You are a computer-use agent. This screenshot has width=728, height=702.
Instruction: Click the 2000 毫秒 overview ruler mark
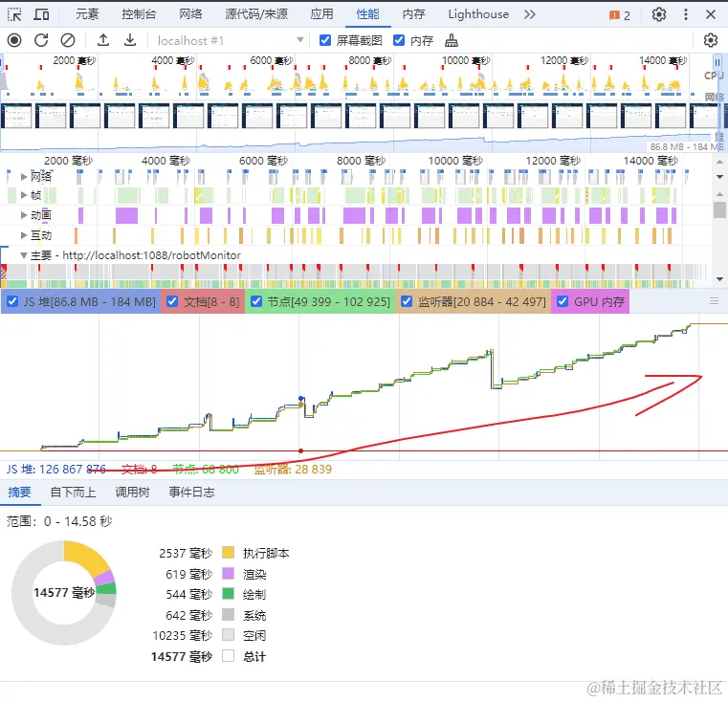(75, 60)
